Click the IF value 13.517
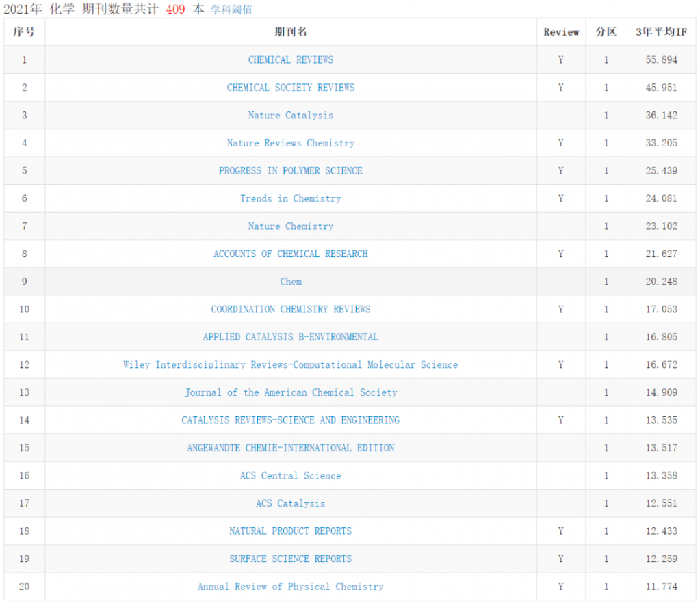The height and width of the screenshot is (601, 700). [x=661, y=448]
